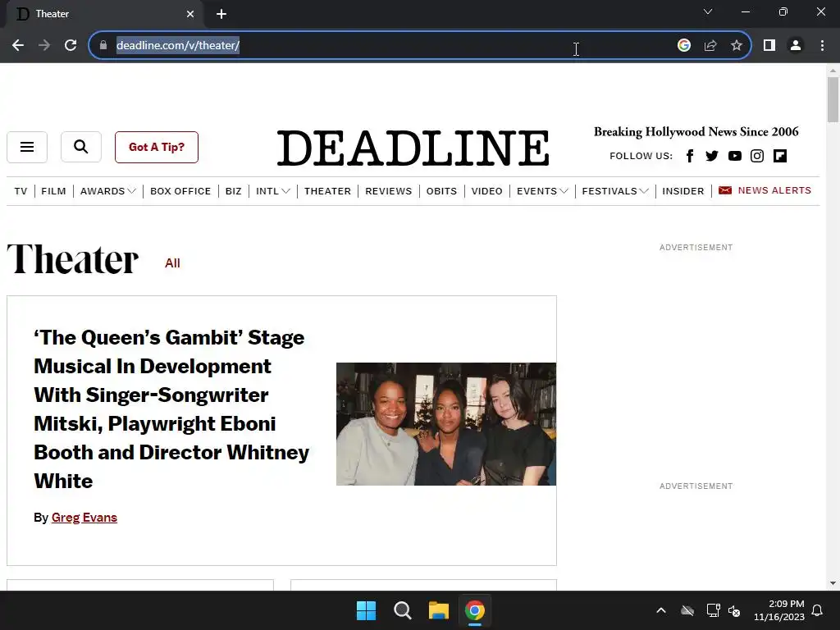
Task: Show hidden system tray icons
Action: tap(661, 610)
